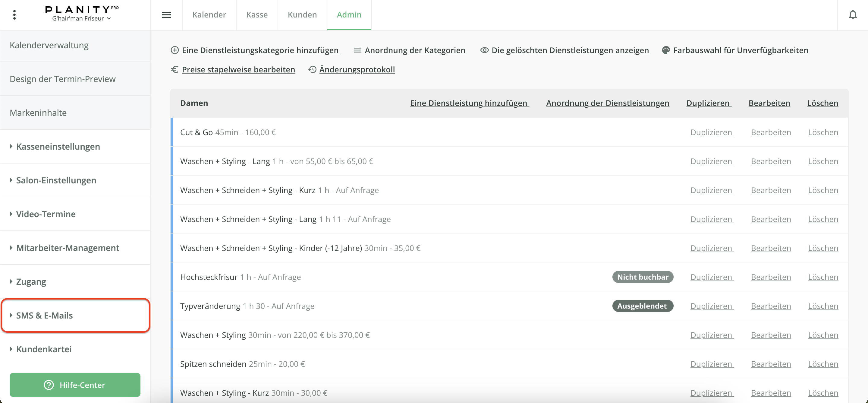Expand the Mitarbeiter-Management section
The width and height of the screenshot is (868, 403).
(x=68, y=248)
